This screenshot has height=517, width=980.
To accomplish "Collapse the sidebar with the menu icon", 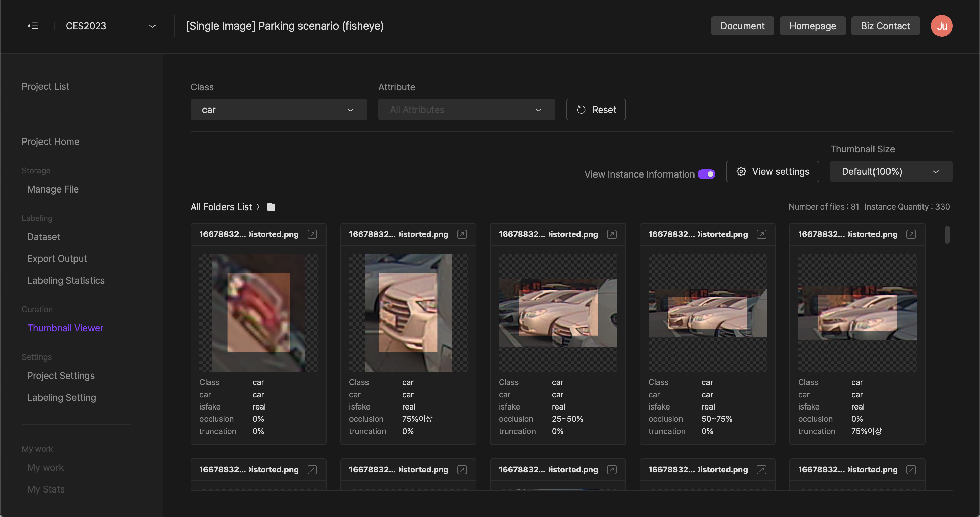I will click(x=33, y=26).
